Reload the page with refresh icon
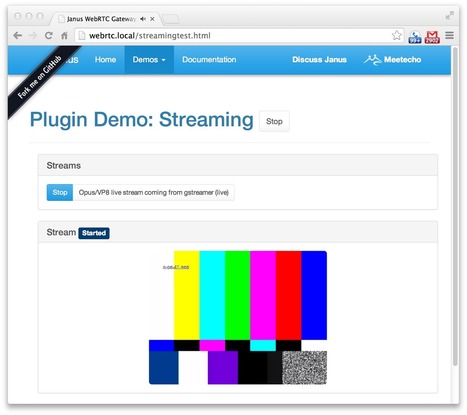The height and width of the screenshot is (415, 467). point(49,35)
